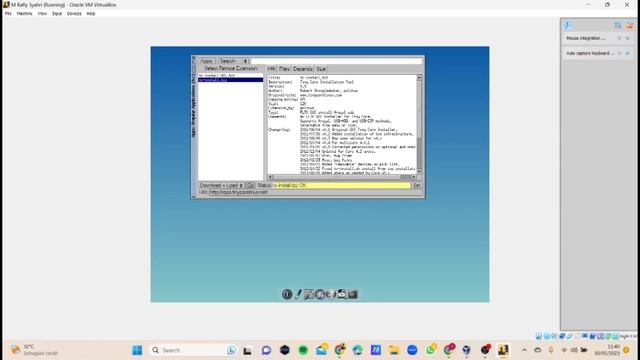
Task: Click the Exit icon in the Tiny Core dock
Action: (x=287, y=294)
